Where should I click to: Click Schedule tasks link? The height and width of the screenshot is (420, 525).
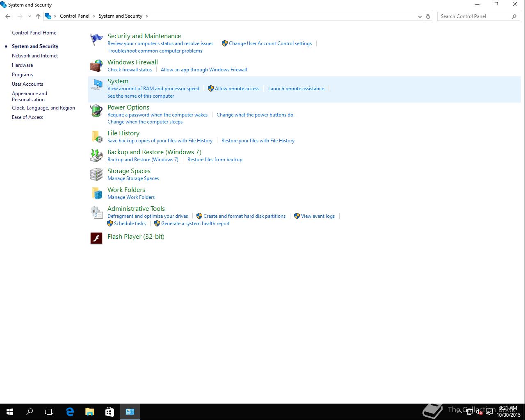coord(130,224)
